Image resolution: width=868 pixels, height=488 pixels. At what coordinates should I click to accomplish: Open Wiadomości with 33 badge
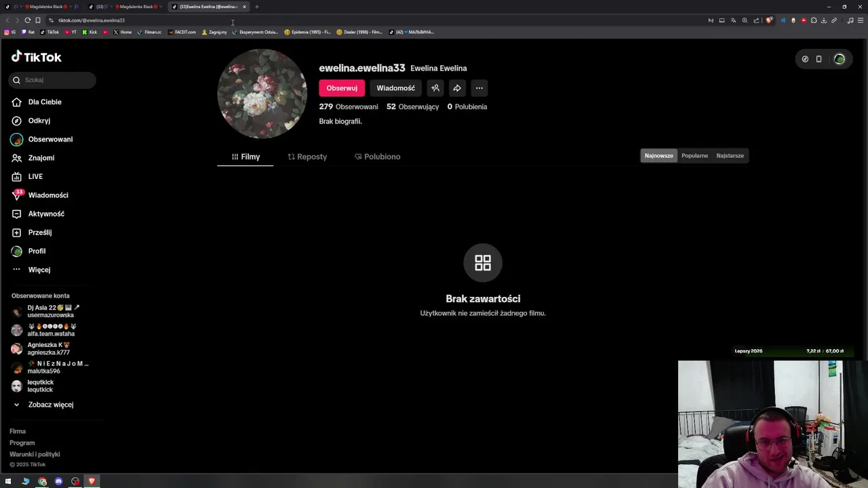pos(39,195)
